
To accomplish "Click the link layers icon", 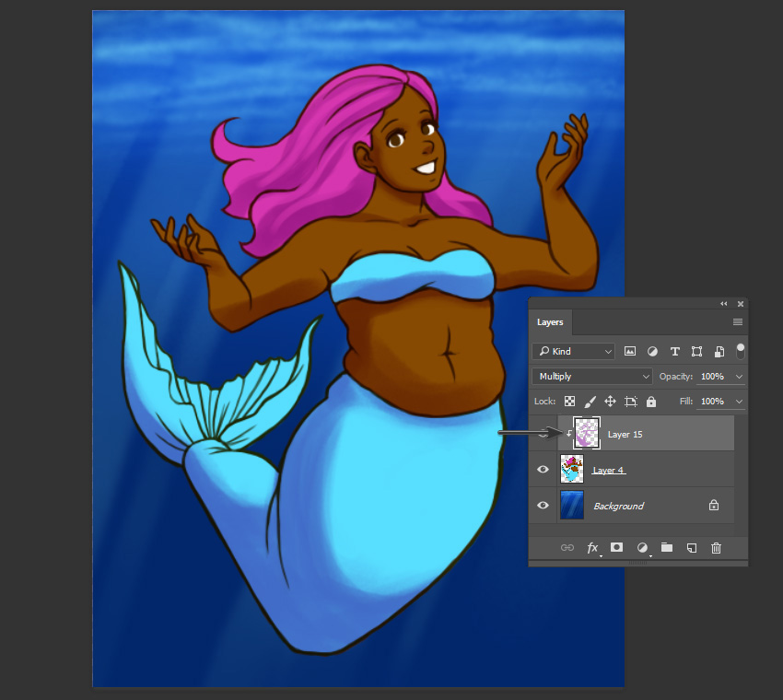I will pyautogui.click(x=567, y=548).
